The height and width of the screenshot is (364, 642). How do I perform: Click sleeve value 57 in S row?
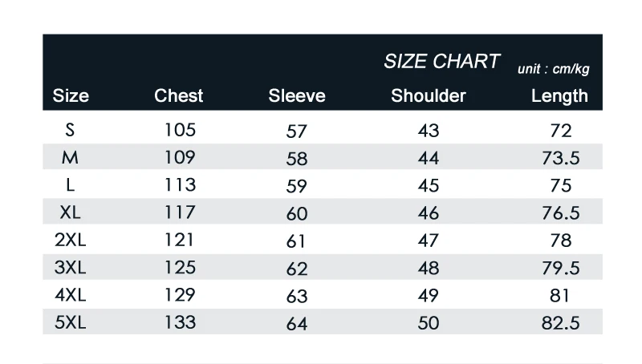point(296,131)
